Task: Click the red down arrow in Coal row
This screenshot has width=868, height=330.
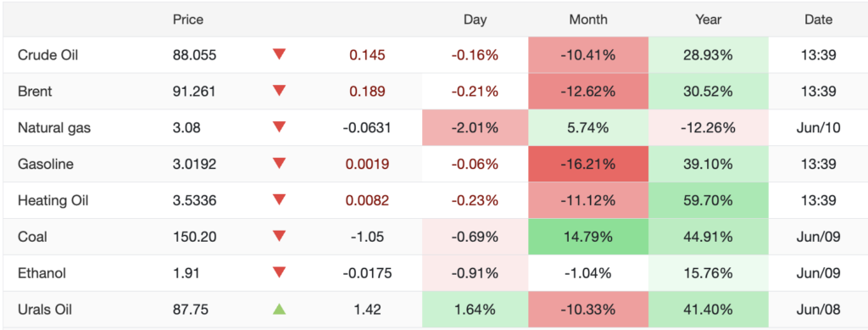Action: [279, 237]
